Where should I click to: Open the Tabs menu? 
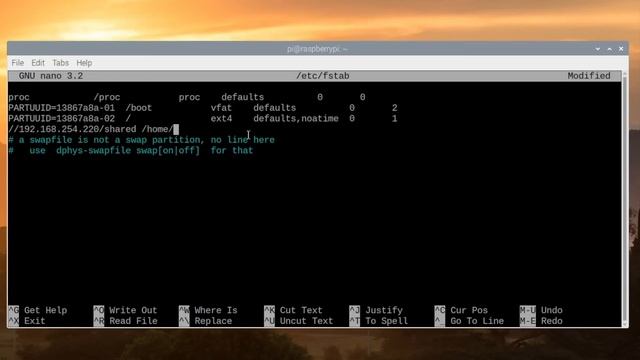[60, 63]
